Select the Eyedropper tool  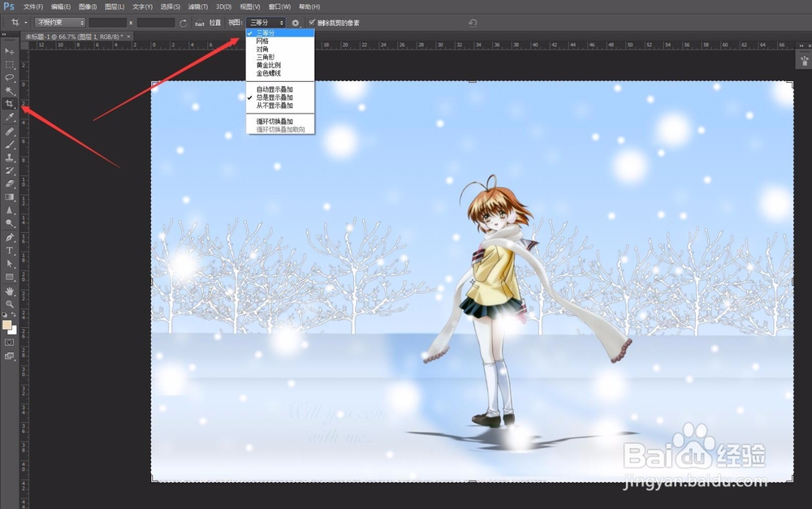(x=9, y=118)
